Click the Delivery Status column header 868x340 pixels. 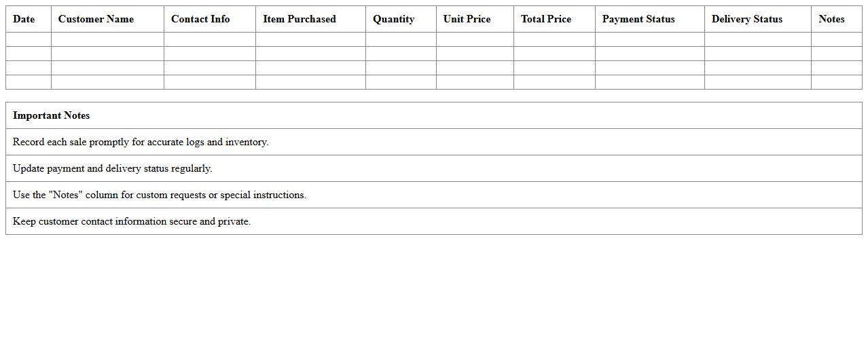[746, 19]
